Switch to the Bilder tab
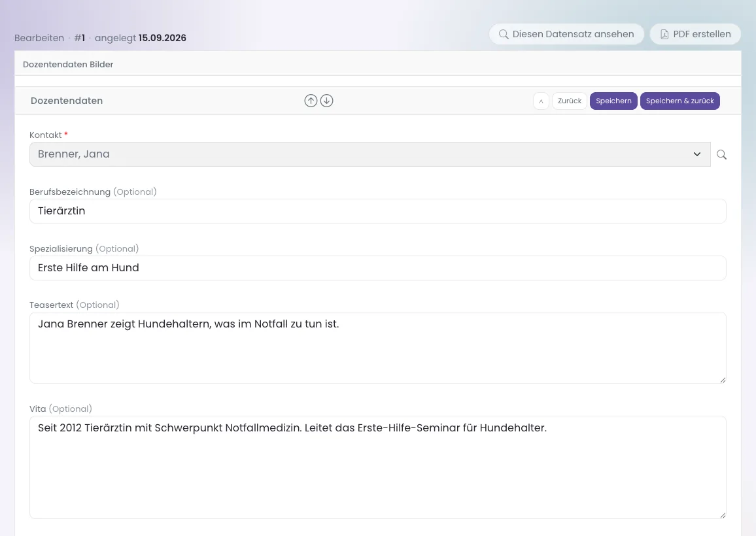Viewport: 756px width, 536px height. [x=101, y=65]
